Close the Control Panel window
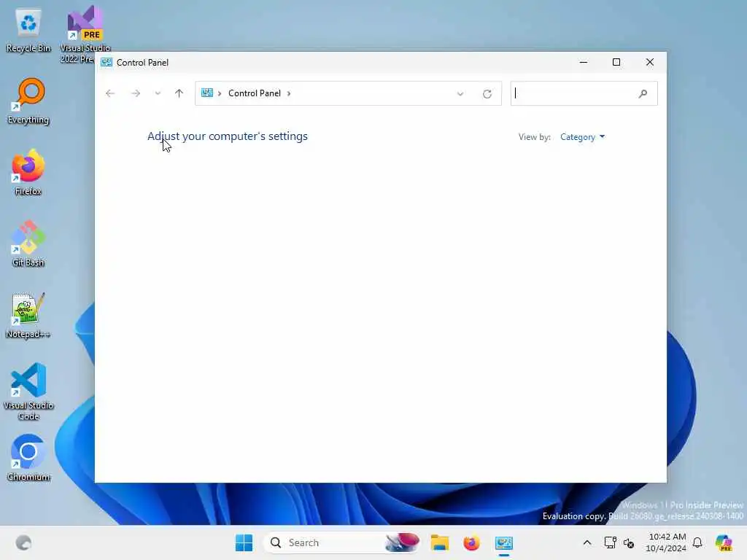This screenshot has height=560, width=747. (x=650, y=63)
